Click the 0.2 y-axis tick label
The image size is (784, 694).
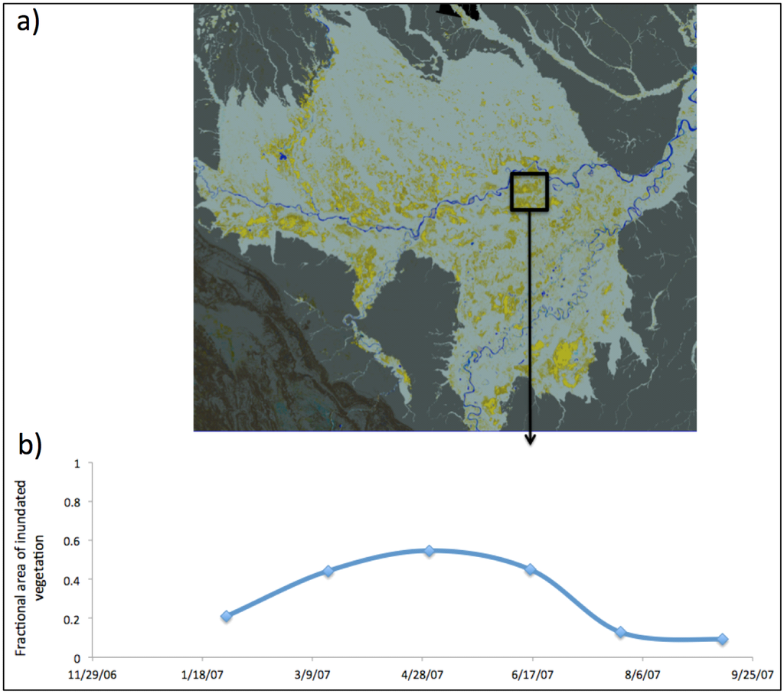point(73,618)
